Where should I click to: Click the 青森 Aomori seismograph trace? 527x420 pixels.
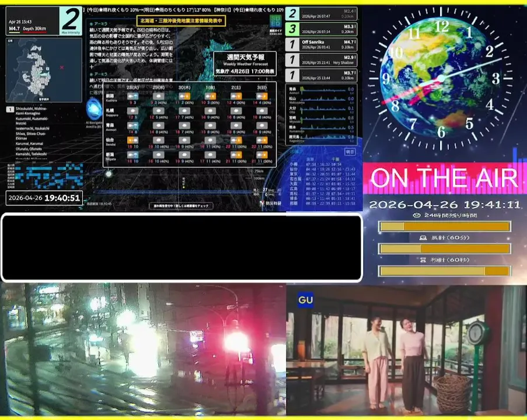click(x=322, y=90)
